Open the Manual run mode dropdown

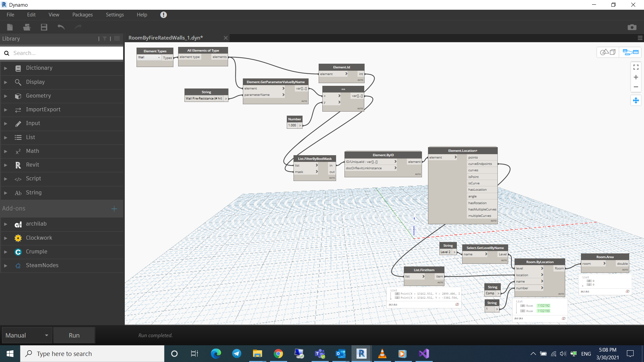click(x=27, y=335)
